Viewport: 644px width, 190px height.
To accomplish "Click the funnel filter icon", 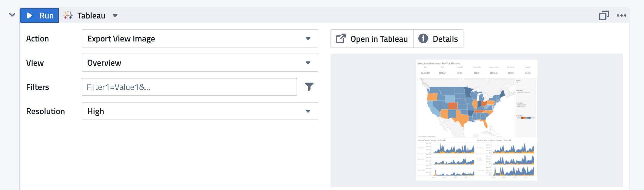I will tap(309, 87).
